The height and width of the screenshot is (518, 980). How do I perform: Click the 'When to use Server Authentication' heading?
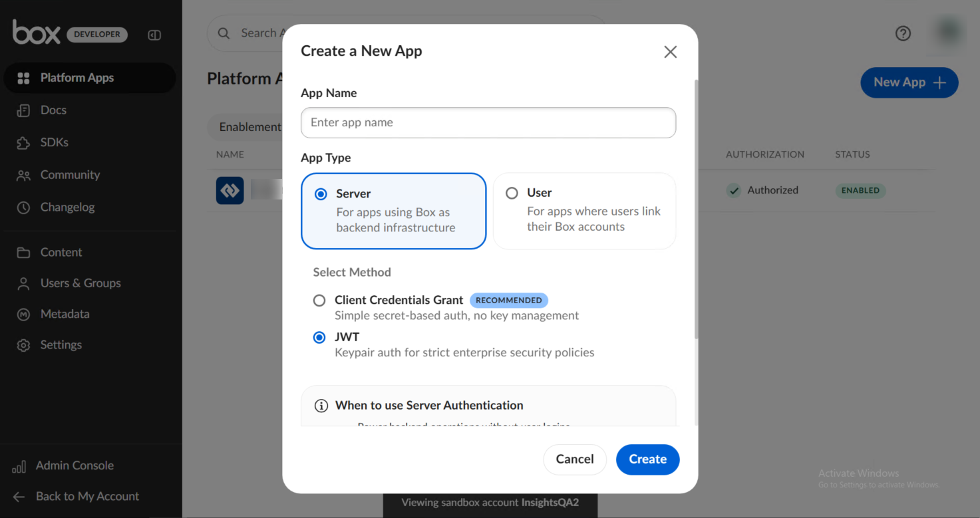[429, 406]
